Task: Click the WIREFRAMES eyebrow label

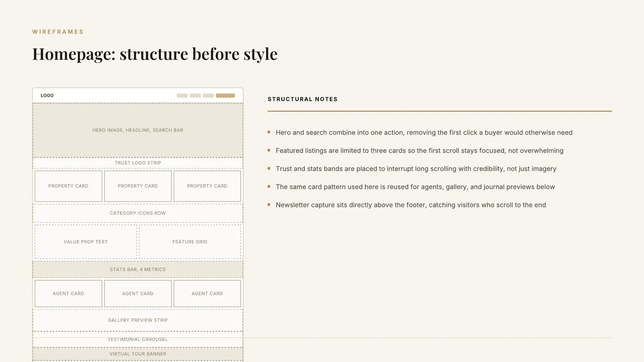Action: tap(58, 32)
